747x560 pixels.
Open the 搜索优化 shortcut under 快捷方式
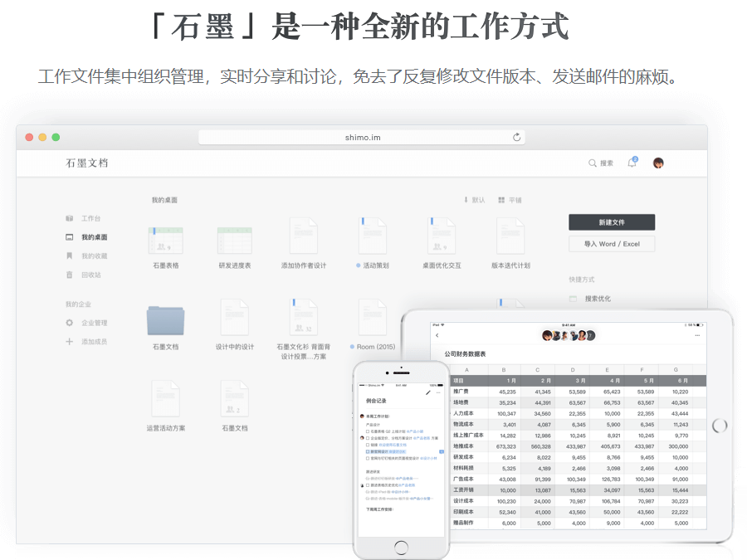coord(598,299)
